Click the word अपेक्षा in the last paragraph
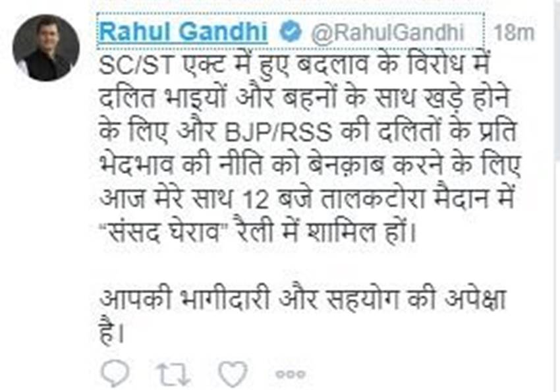 pyautogui.click(x=475, y=298)
